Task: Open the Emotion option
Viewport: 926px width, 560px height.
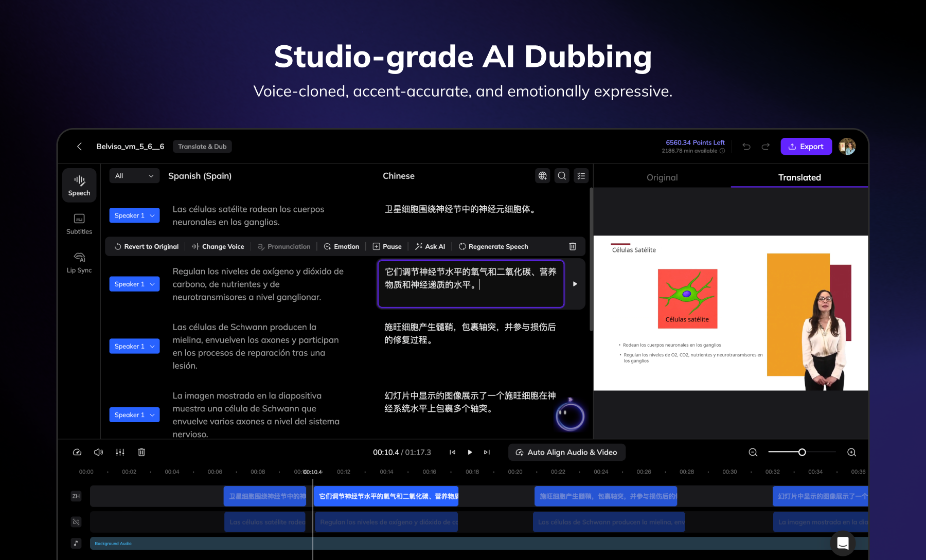Action: (342, 247)
